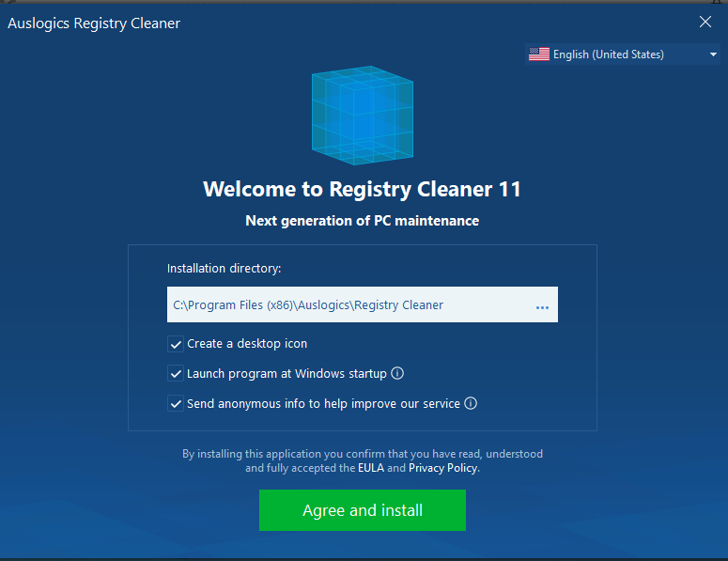Viewport: 728px width, 561px height.
Task: Click Welcome to Registry Cleaner 11 heading
Action: (x=363, y=190)
